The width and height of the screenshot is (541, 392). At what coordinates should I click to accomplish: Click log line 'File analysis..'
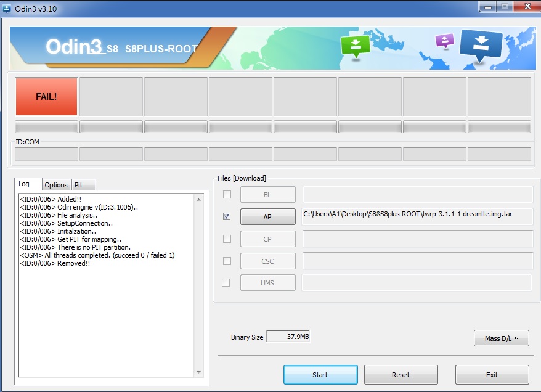(59, 215)
